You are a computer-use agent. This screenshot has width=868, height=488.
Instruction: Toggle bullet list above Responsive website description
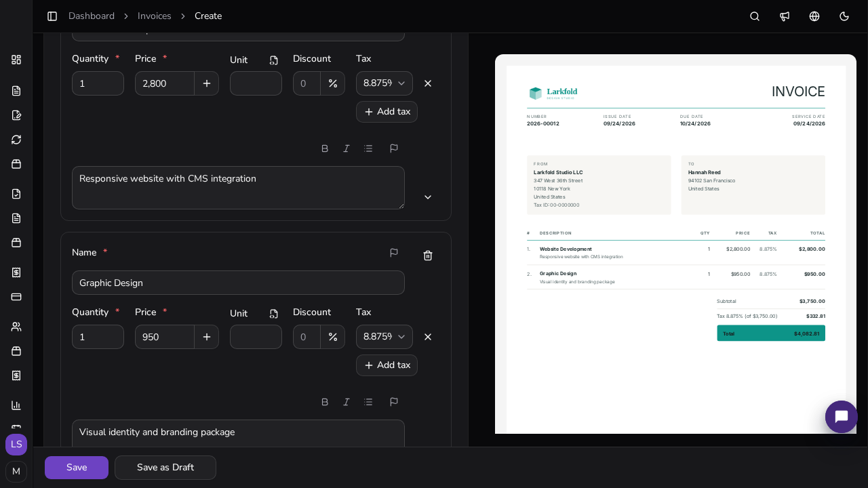[x=368, y=148]
